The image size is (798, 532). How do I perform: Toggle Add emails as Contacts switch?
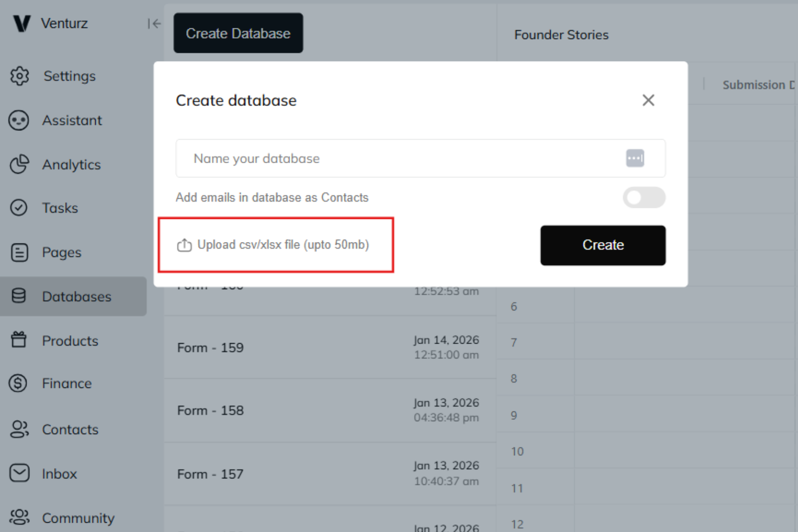644,197
